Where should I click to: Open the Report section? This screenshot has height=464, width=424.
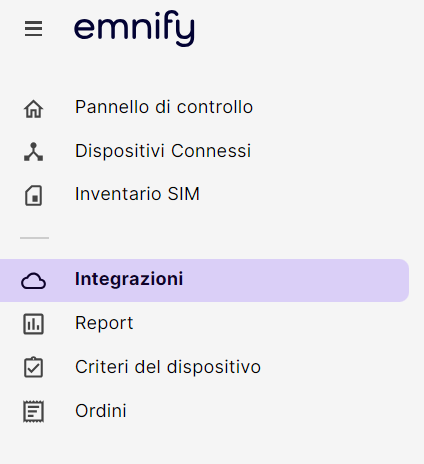[x=104, y=323]
